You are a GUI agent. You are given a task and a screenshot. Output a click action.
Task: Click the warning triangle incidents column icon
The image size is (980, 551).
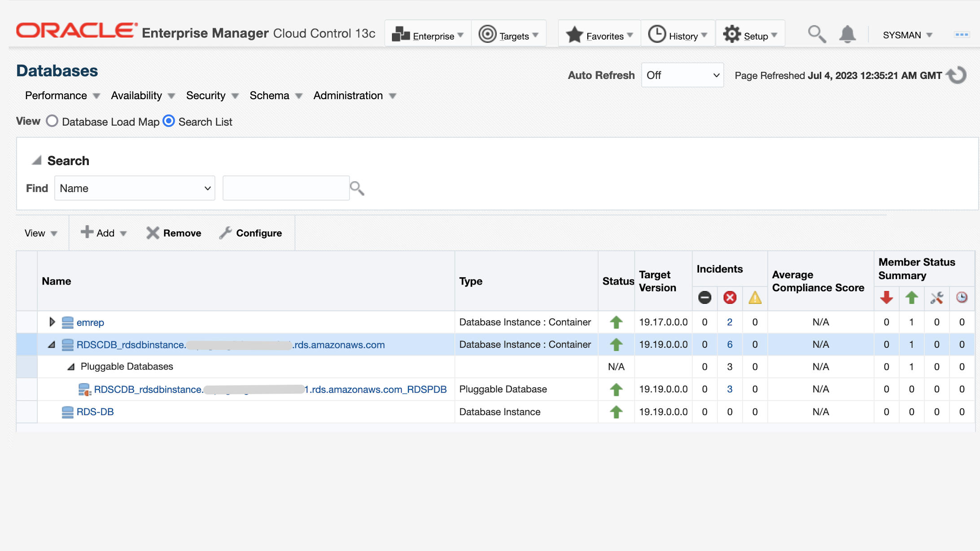755,297
